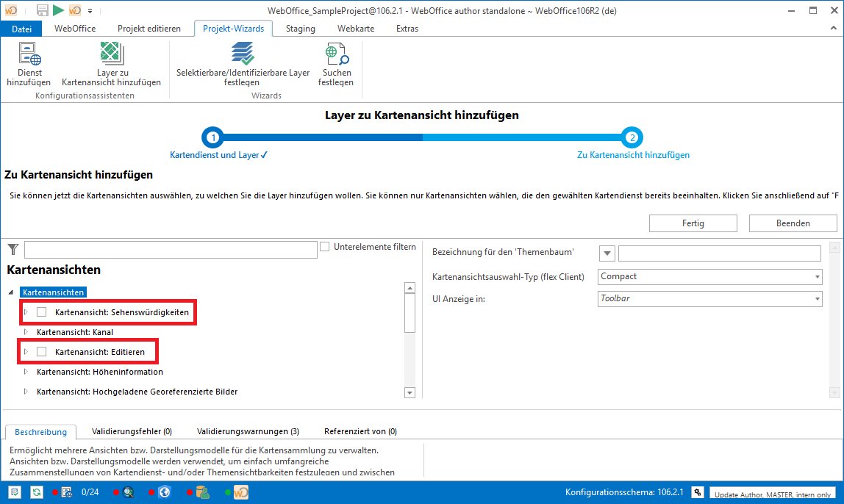Launch Selektierbare/Identifizierbare Layer festlegen wizard
The width and height of the screenshot is (844, 504).
point(243,57)
